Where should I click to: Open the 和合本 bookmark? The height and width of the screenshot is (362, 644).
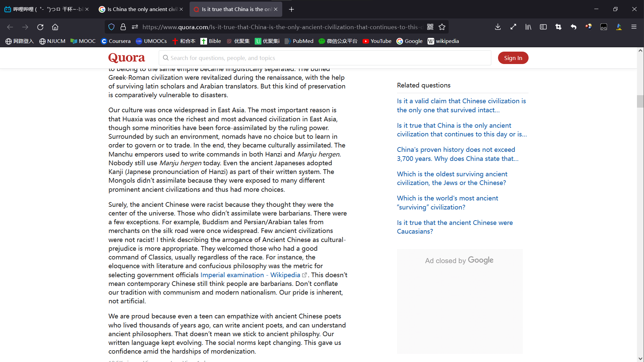coord(184,41)
